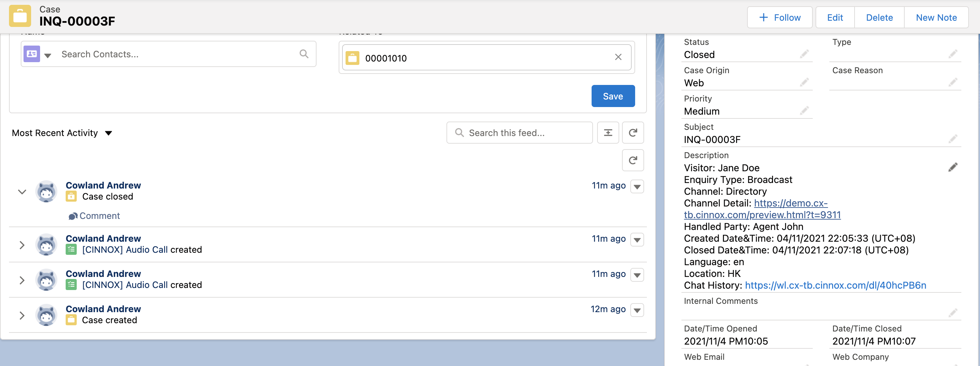Click the Case closed briefcase icon
This screenshot has width=980, height=366.
[x=71, y=196]
